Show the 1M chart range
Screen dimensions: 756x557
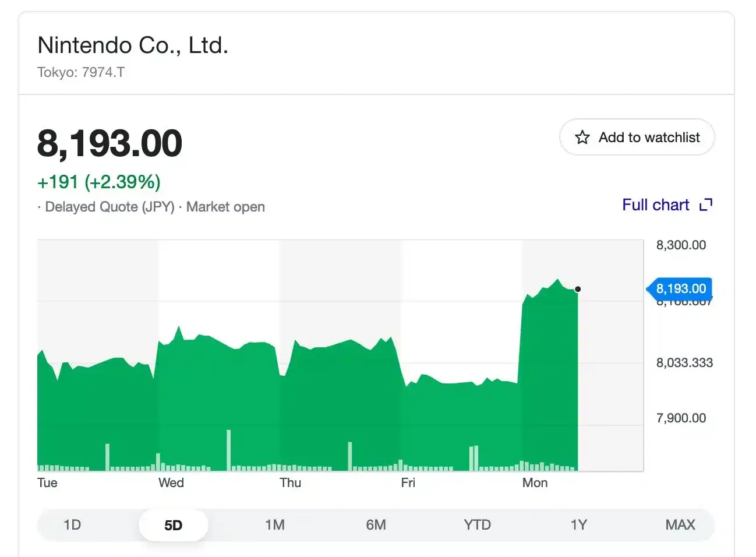click(x=274, y=525)
